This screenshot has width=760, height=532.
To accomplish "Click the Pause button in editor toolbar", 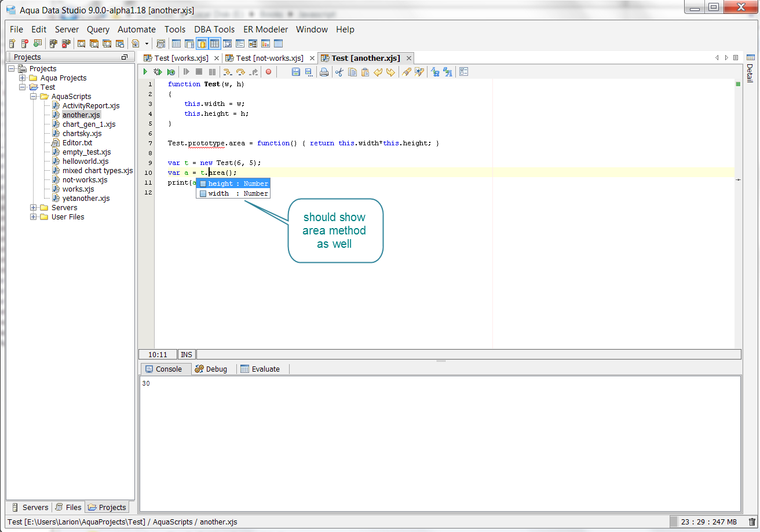I will [x=212, y=72].
